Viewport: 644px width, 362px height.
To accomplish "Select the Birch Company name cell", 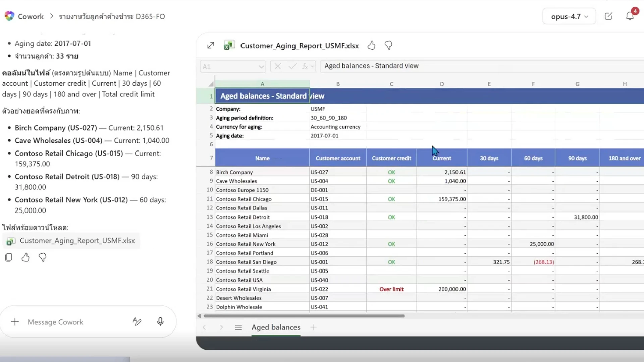I will tap(262, 172).
